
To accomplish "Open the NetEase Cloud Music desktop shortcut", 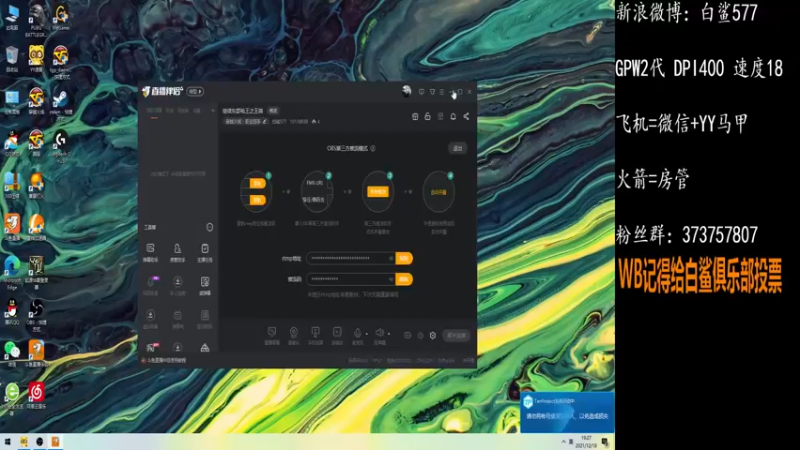I will point(36,395).
